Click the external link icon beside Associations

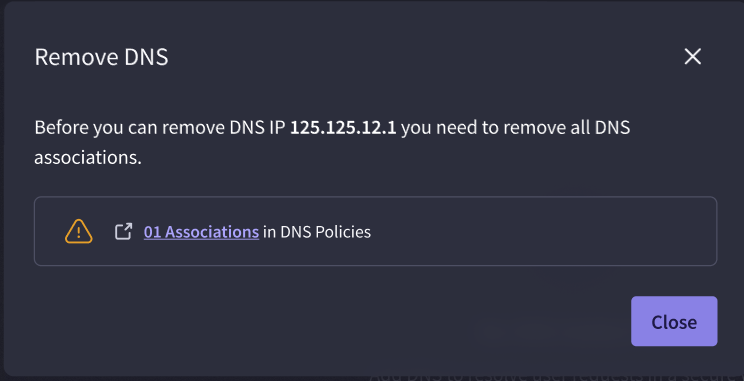pos(123,232)
